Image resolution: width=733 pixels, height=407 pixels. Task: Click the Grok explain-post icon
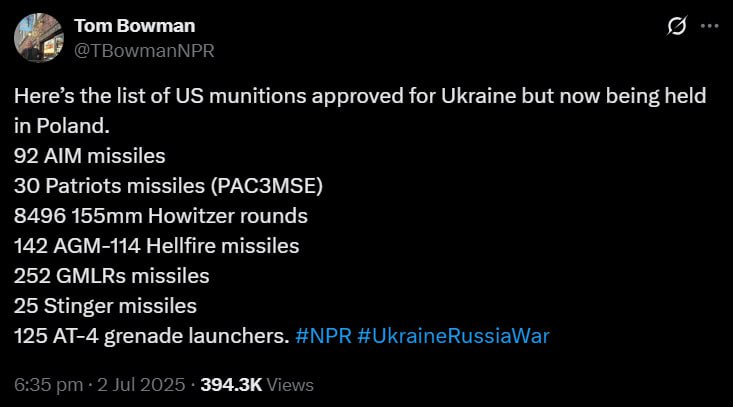[675, 27]
